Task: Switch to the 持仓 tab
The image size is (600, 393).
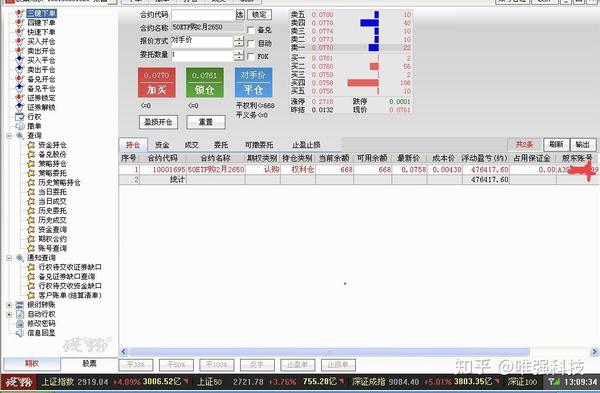Action: click(x=133, y=145)
